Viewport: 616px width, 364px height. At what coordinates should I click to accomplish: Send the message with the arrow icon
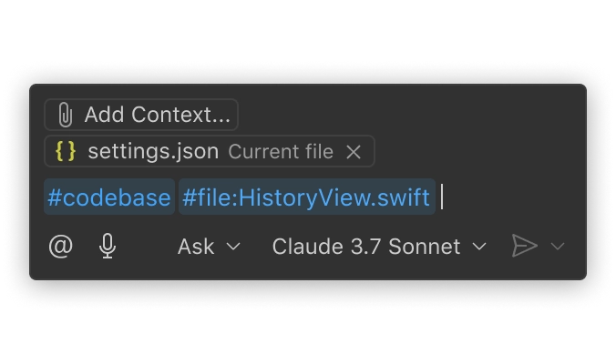(524, 246)
